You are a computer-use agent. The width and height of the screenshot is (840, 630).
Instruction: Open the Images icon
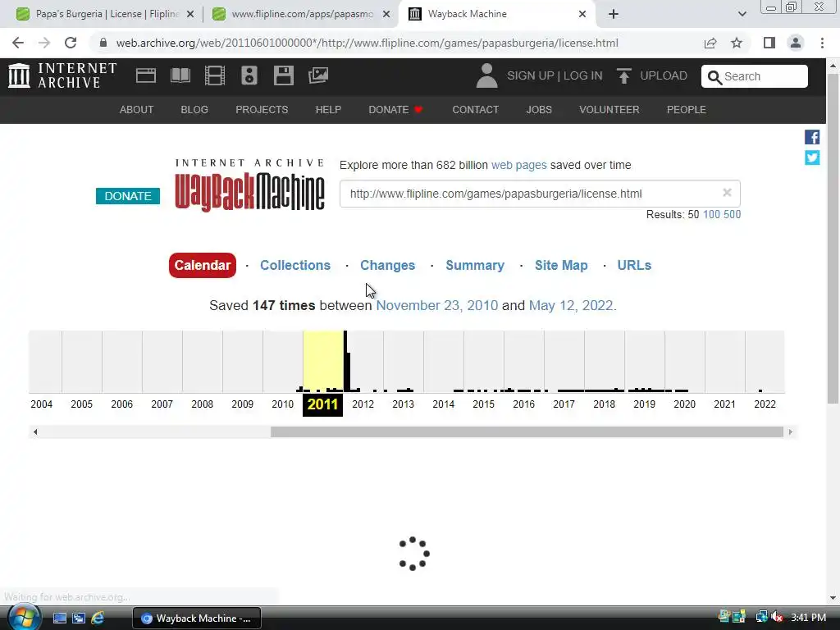tap(318, 75)
